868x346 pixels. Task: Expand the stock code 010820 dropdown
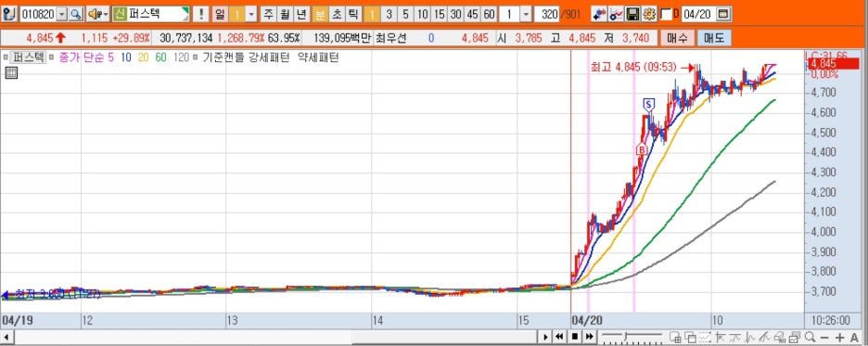coord(61,14)
